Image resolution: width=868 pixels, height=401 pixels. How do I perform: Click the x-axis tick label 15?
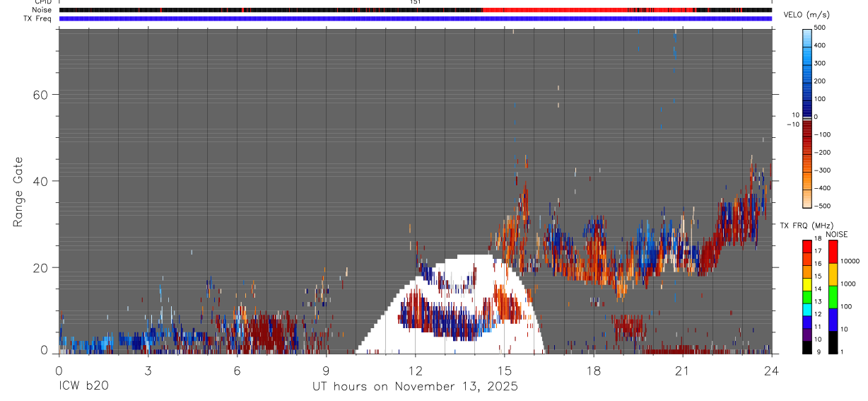(x=505, y=370)
